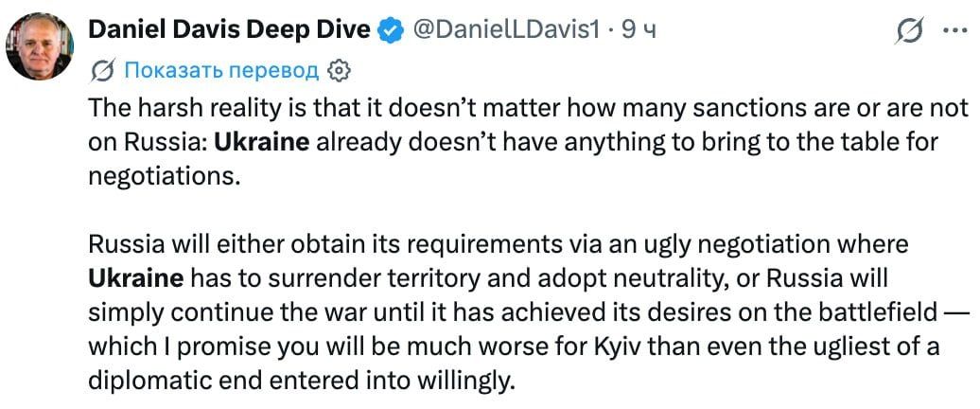
Task: Open the @DanielLDavis1 handle link
Action: (506, 30)
